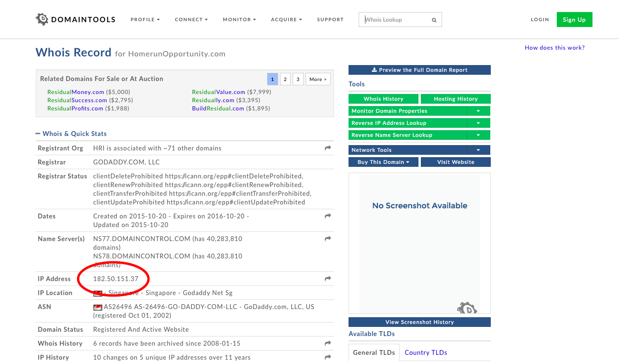Image resolution: width=619 pixels, height=364 pixels.
Task: Switch to Country TLDs tab
Action: pyautogui.click(x=426, y=352)
